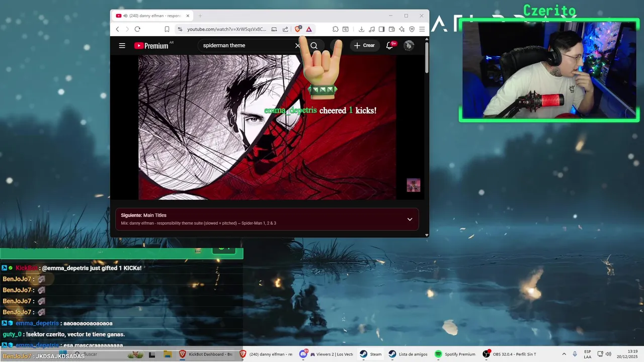Click the browser forward arrow

[x=127, y=29]
